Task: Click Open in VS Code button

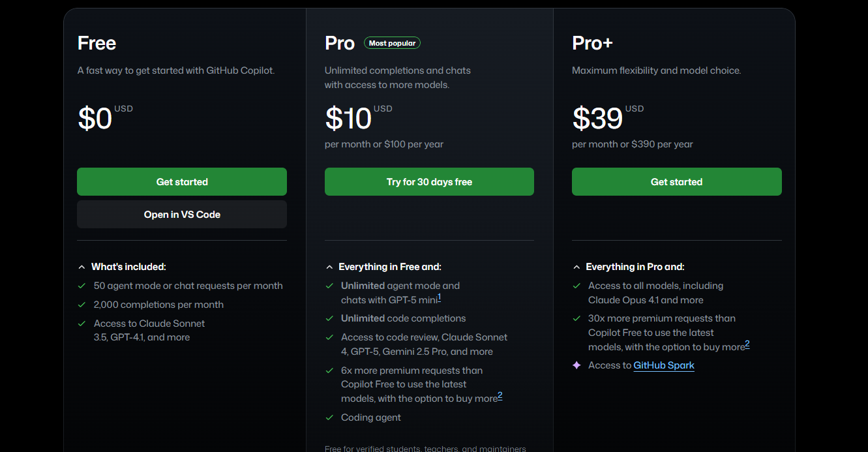Action: click(181, 215)
